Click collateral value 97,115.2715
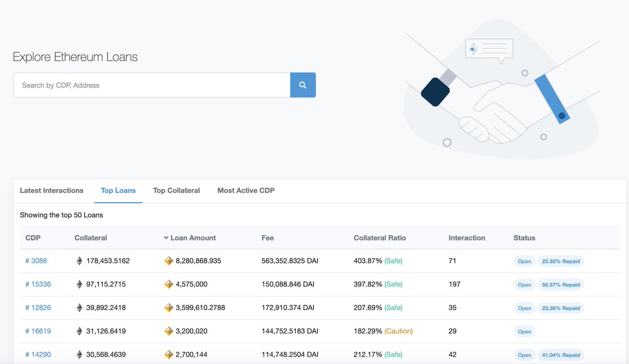629x364 pixels. click(106, 284)
